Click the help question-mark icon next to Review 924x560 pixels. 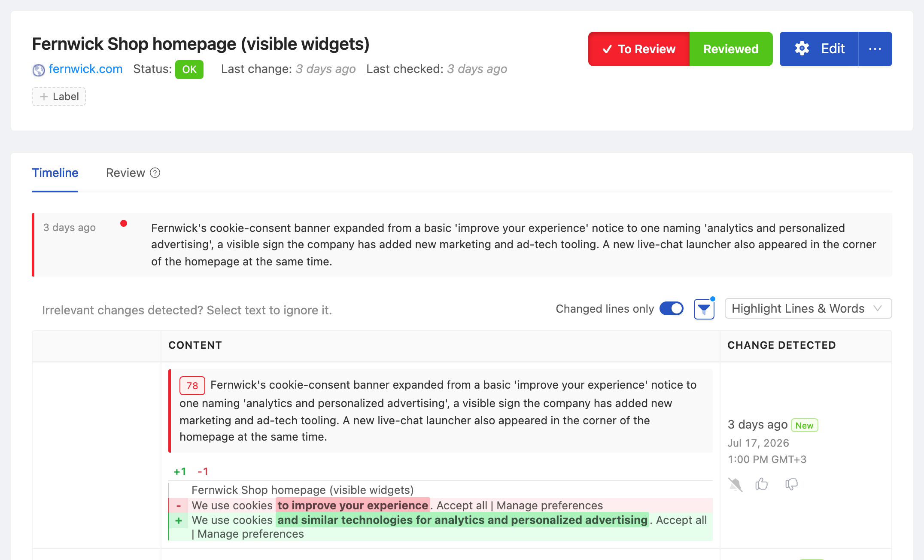click(155, 173)
